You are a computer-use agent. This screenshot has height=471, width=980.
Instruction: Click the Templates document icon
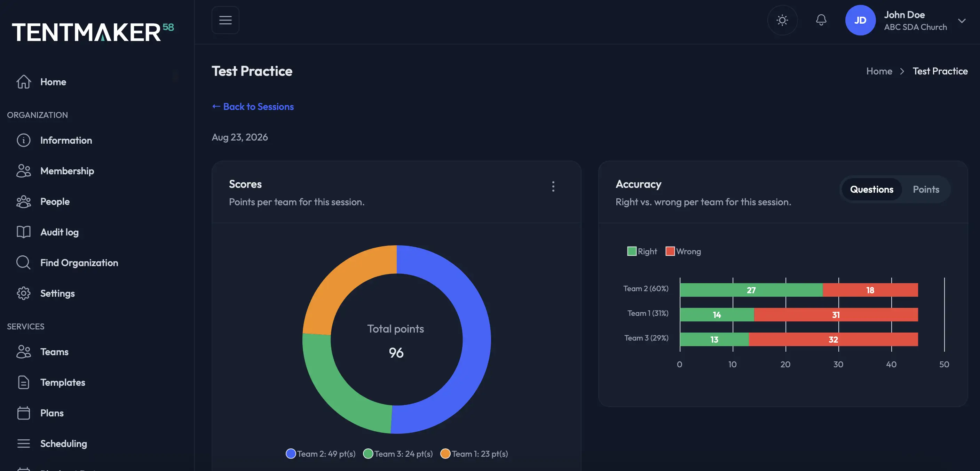[24, 382]
